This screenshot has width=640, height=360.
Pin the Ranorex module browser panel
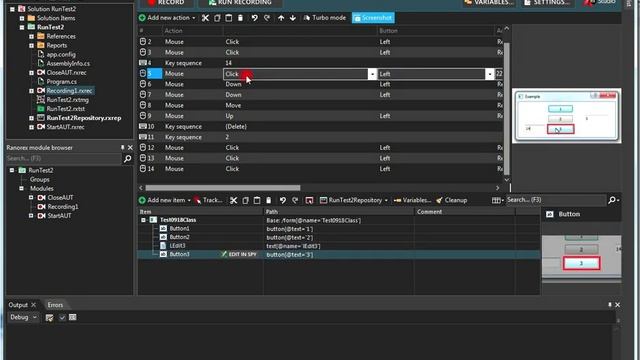122,148
